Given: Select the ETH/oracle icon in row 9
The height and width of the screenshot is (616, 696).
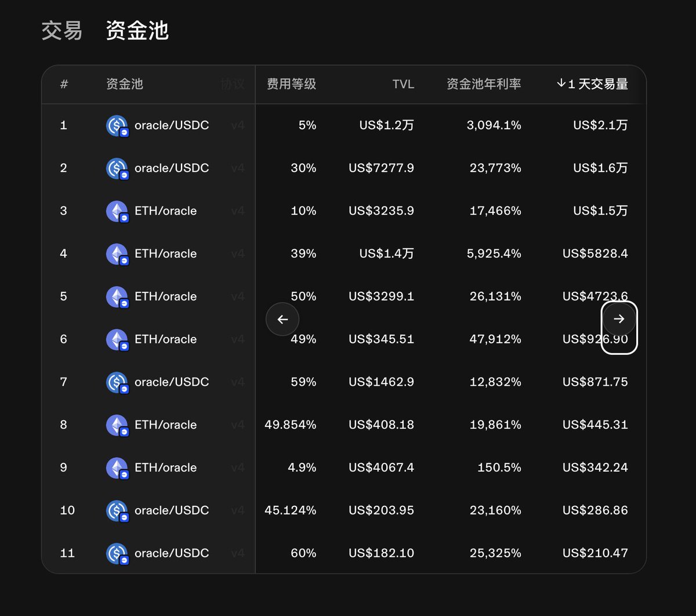Looking at the screenshot, I should point(117,468).
